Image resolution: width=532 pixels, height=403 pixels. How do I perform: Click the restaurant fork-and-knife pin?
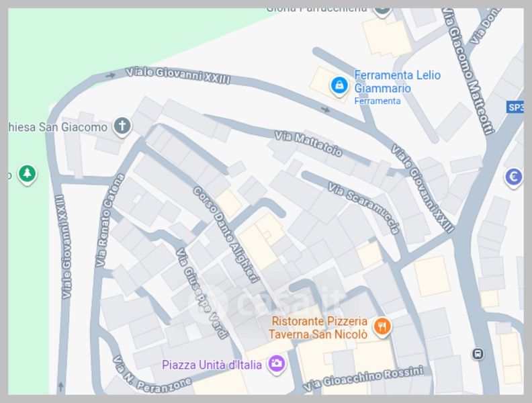click(x=382, y=328)
